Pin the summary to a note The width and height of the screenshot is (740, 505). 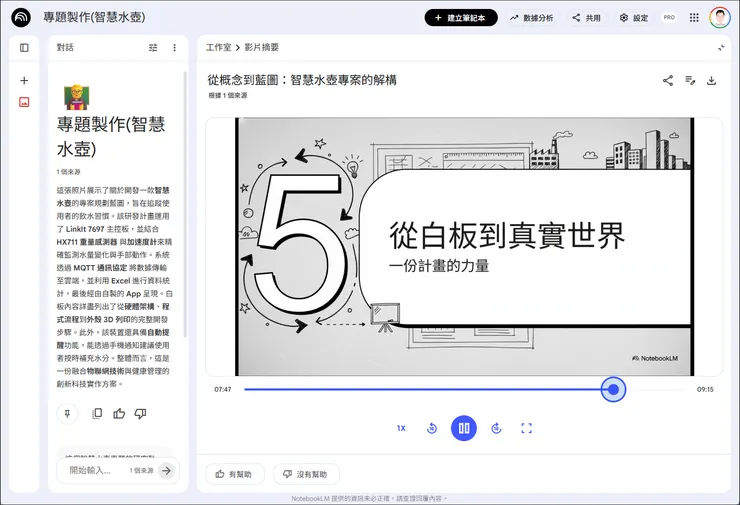pyautogui.click(x=67, y=414)
